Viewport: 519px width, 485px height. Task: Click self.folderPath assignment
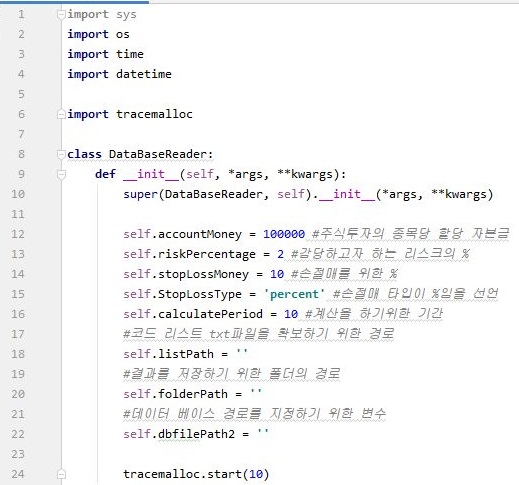192,394
